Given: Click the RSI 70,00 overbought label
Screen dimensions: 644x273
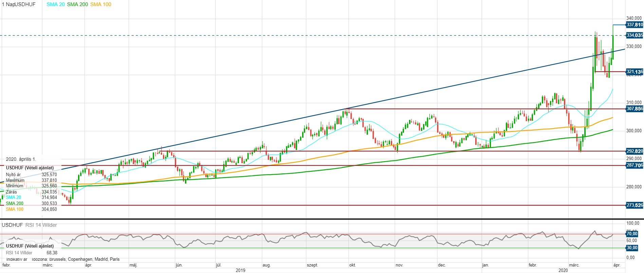Looking at the screenshot, I should (x=632, y=234).
